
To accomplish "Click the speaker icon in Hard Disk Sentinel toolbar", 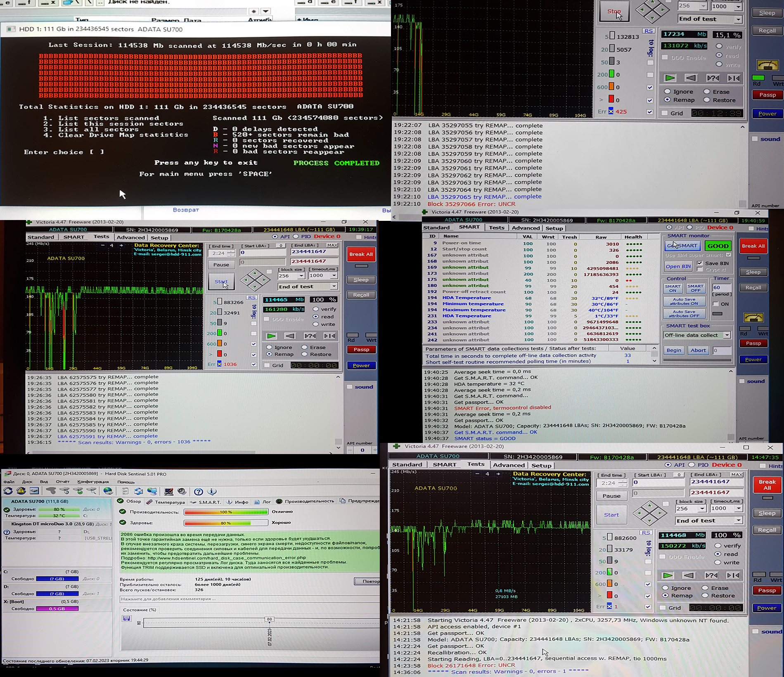I will coord(182,491).
